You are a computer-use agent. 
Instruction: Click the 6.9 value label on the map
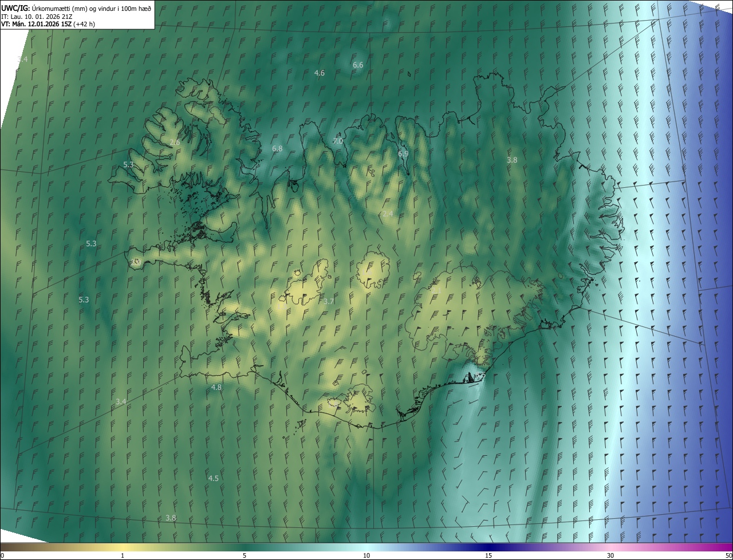[403, 153]
